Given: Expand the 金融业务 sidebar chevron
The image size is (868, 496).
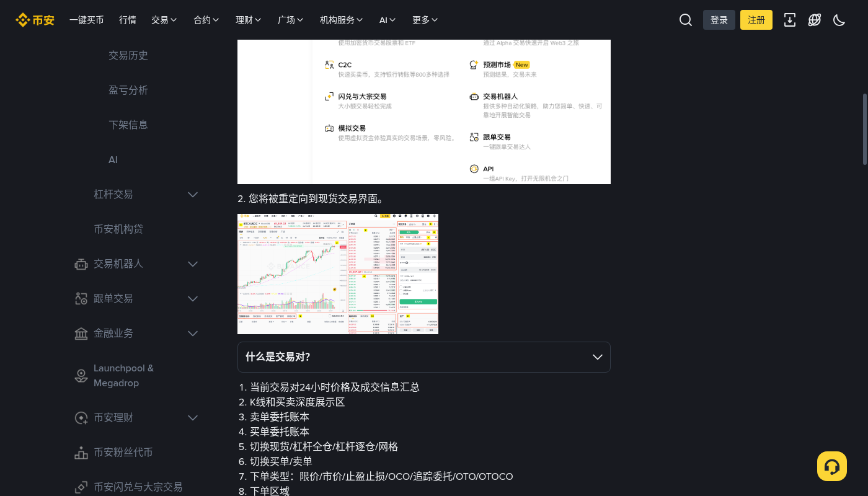Looking at the screenshot, I should 193,334.
